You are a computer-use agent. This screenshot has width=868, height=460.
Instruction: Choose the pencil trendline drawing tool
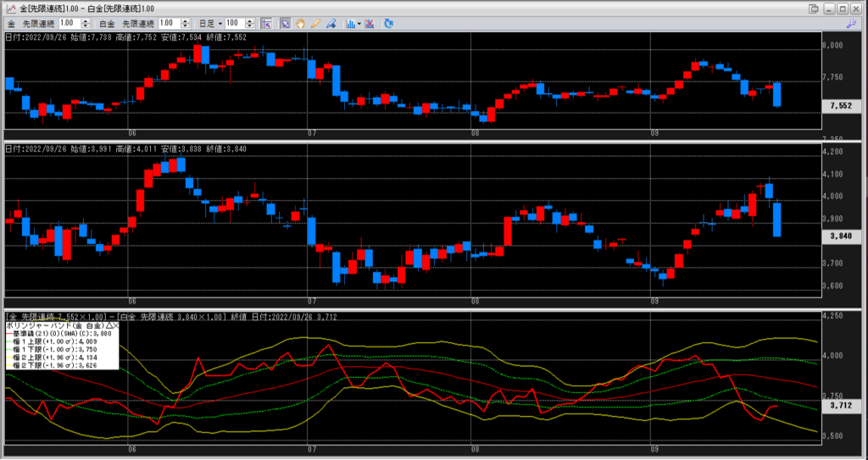click(314, 24)
